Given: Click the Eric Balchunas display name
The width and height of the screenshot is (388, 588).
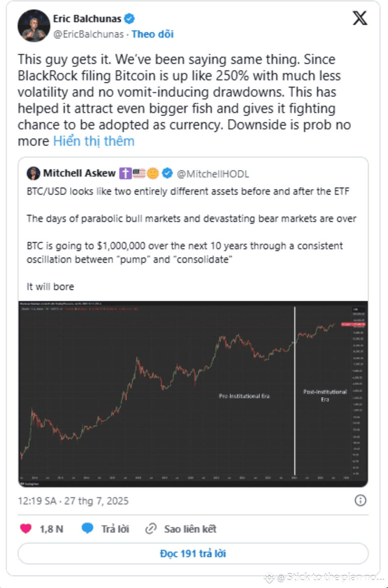Looking at the screenshot, I should (87, 19).
